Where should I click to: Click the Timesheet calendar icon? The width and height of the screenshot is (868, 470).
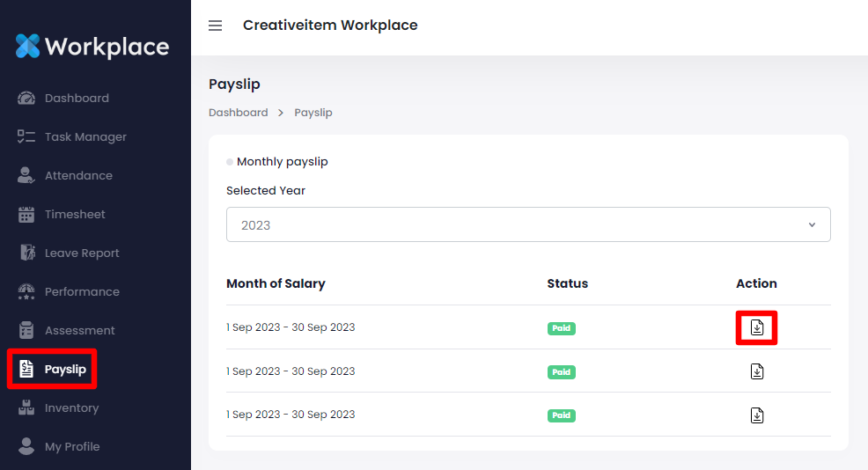pos(26,215)
